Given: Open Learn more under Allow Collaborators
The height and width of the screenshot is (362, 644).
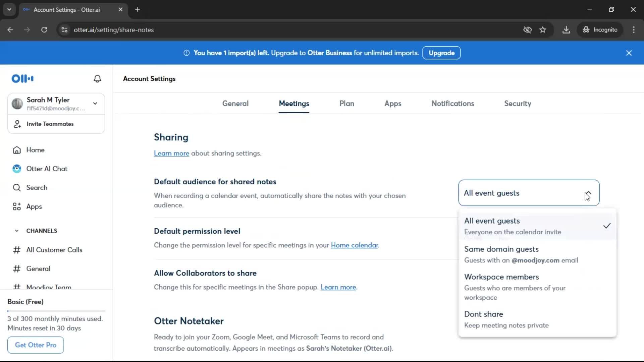Looking at the screenshot, I should point(338,287).
